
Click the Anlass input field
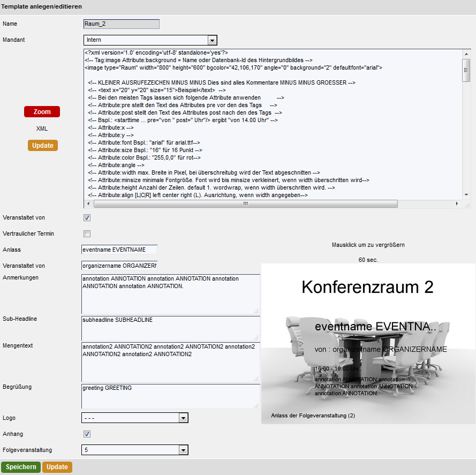[119, 250]
